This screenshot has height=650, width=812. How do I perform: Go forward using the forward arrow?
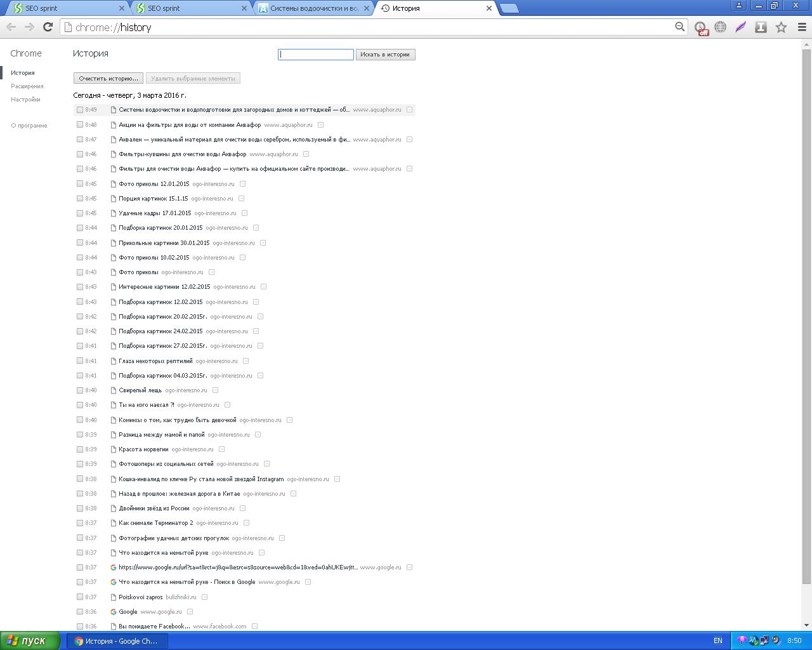click(x=29, y=27)
